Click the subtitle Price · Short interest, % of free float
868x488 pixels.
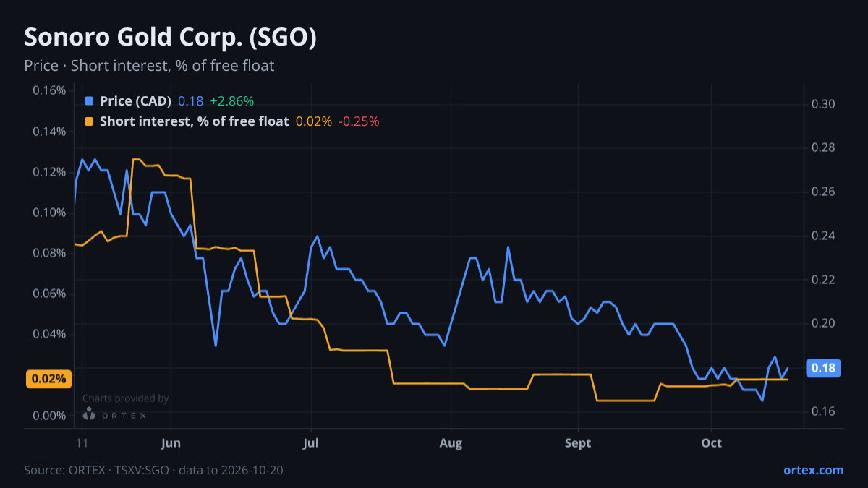(x=149, y=66)
